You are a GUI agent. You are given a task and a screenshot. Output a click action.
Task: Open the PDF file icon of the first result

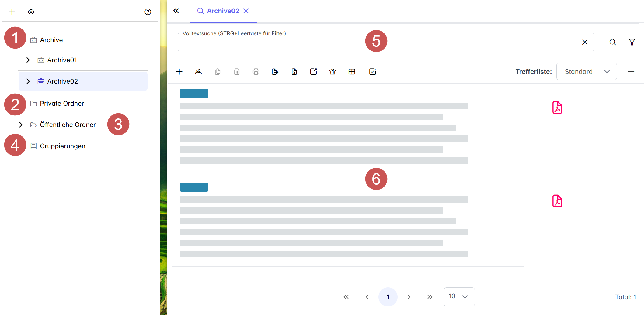557,107
